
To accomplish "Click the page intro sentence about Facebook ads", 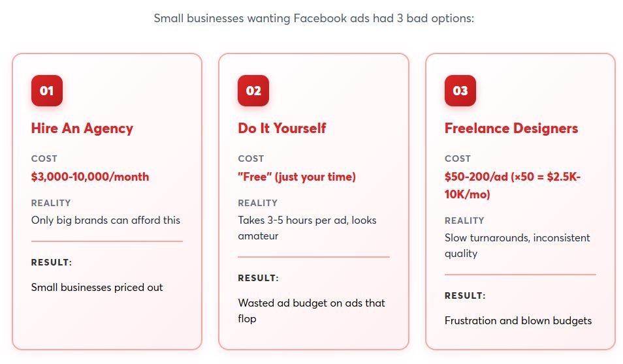I will pyautogui.click(x=314, y=18).
